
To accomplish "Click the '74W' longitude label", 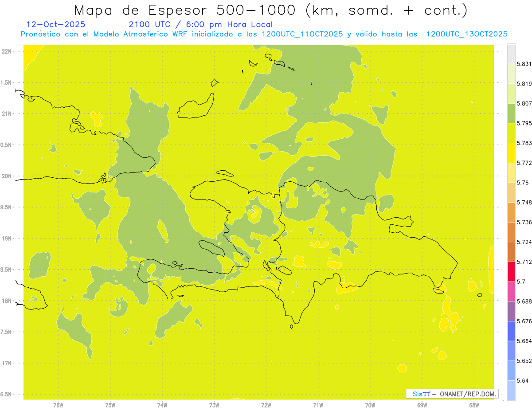I will [162, 405].
